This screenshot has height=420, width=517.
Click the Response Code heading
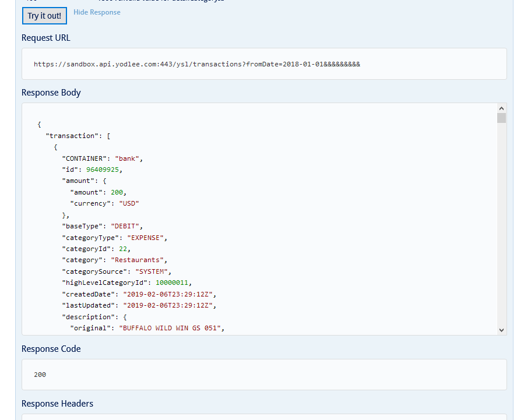coord(51,349)
